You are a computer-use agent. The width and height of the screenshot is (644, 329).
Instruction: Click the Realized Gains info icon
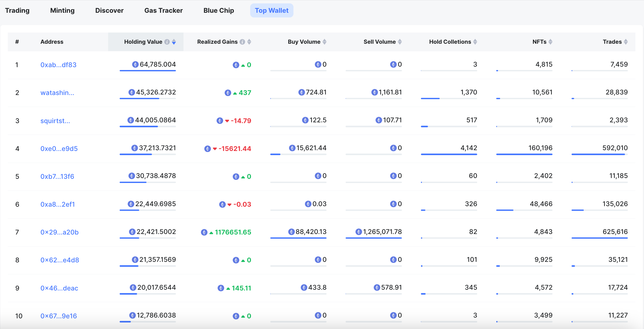click(x=242, y=42)
